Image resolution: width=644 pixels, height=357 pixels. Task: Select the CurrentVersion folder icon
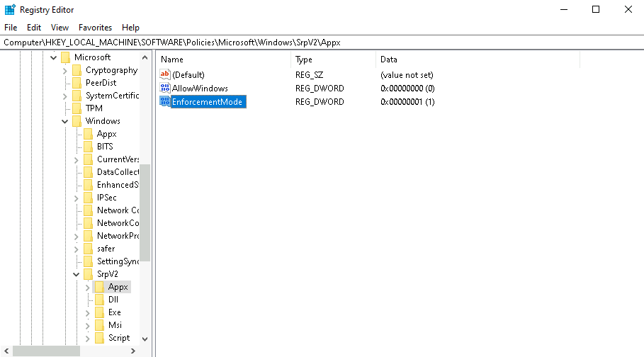89,159
